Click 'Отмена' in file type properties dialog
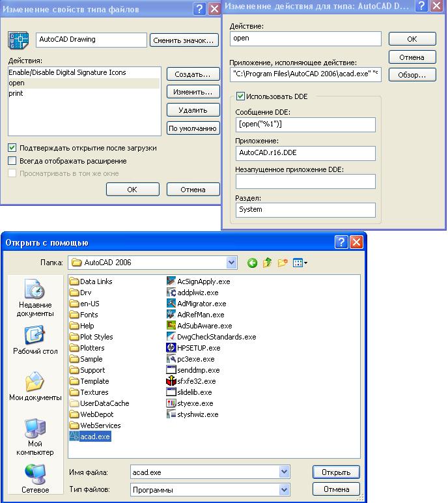 point(193,189)
